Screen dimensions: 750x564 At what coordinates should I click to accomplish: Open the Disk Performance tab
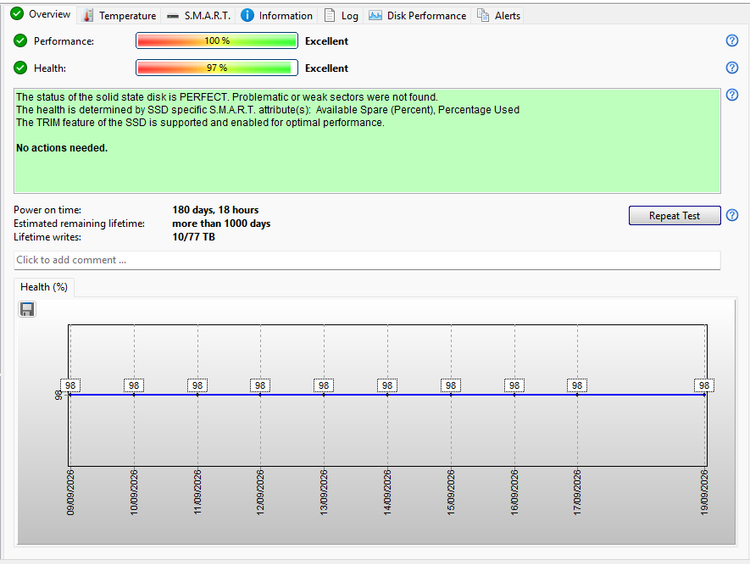418,16
